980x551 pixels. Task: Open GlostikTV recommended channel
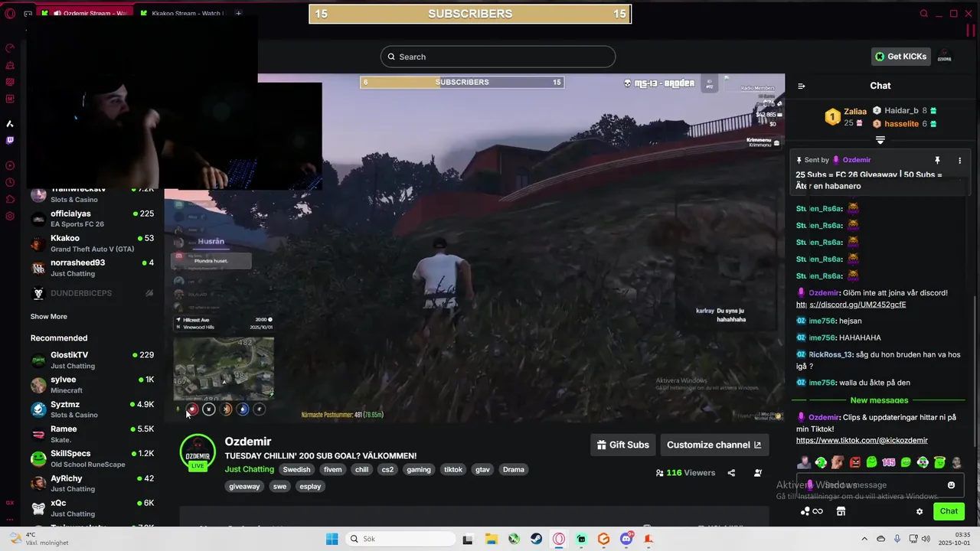(92, 360)
